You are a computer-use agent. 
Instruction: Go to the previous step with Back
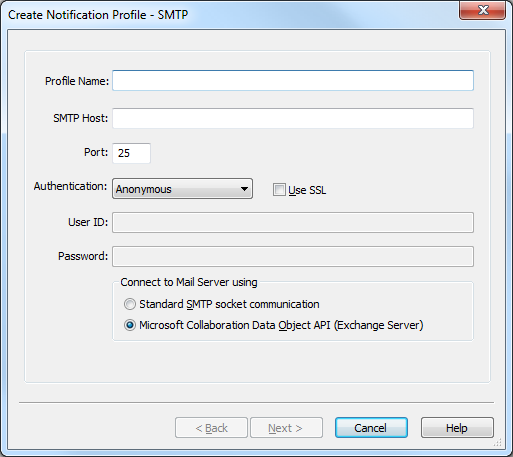pyautogui.click(x=211, y=428)
